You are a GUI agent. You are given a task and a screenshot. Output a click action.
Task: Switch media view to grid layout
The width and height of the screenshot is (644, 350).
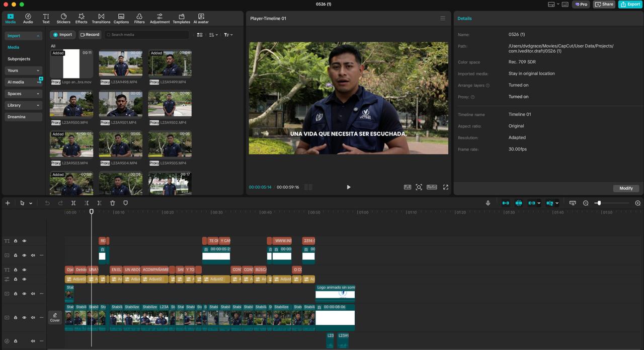click(200, 35)
